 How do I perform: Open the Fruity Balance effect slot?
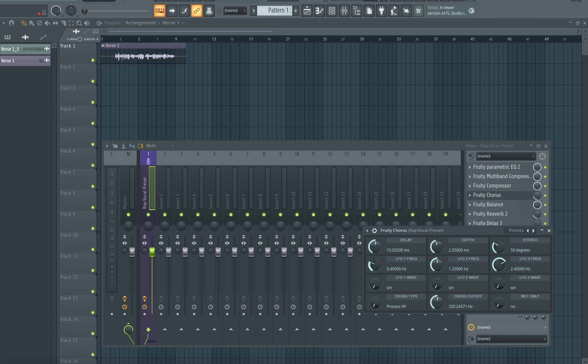488,205
